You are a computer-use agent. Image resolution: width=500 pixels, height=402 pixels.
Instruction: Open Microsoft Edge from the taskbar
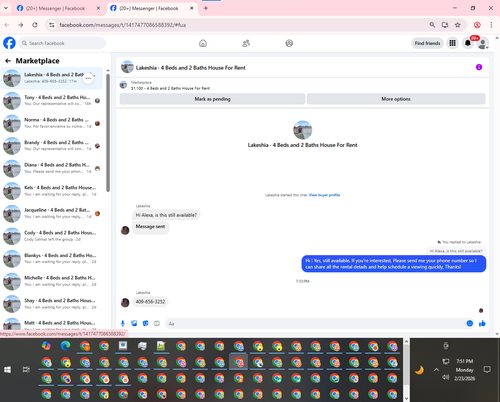coord(66,346)
